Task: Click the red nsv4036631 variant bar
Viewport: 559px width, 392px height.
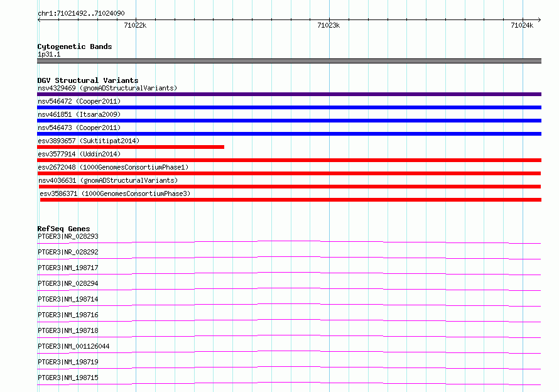Action: pos(290,187)
